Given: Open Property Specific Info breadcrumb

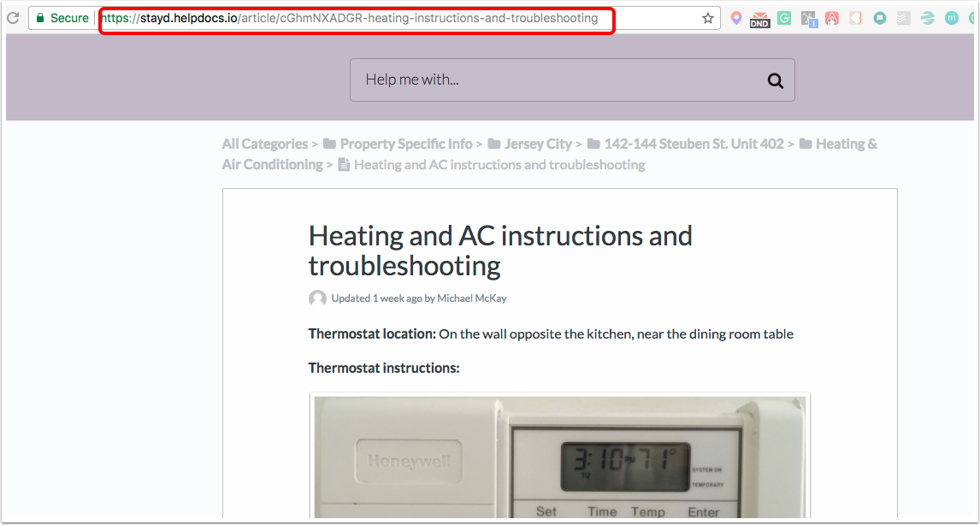Looking at the screenshot, I should tap(398, 144).
